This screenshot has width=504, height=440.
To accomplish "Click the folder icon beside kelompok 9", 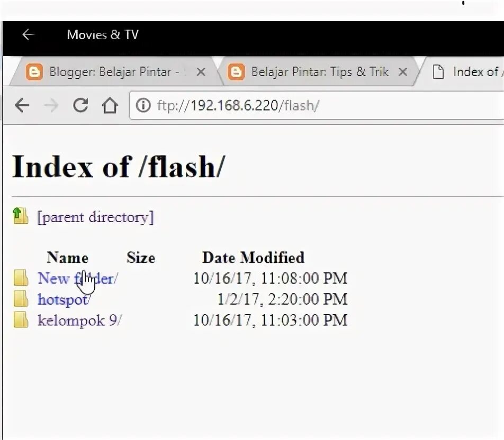I will [x=20, y=320].
